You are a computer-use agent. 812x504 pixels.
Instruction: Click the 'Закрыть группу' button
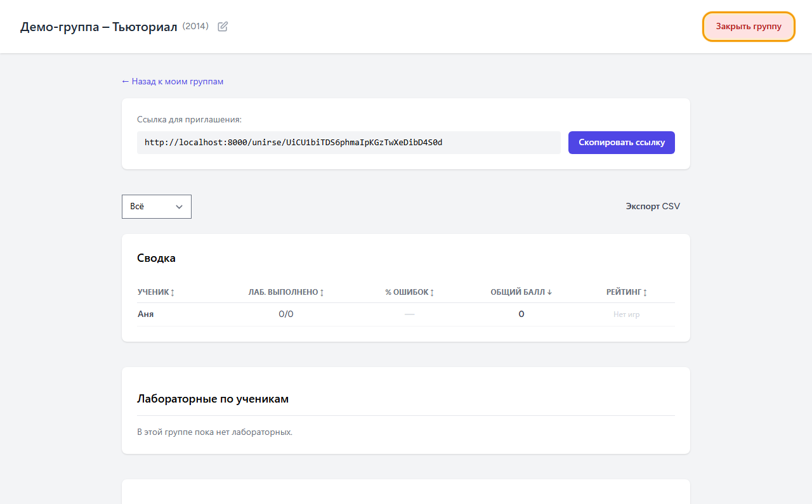[749, 27]
